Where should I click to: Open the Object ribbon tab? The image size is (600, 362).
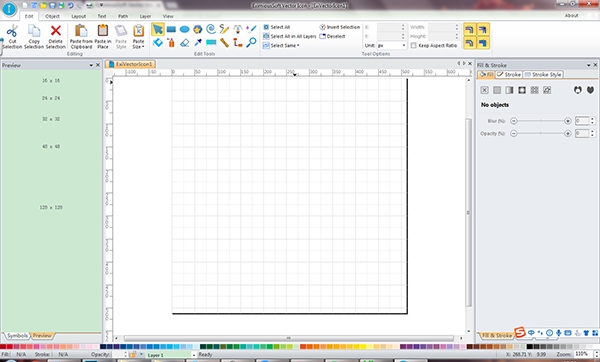coord(52,16)
